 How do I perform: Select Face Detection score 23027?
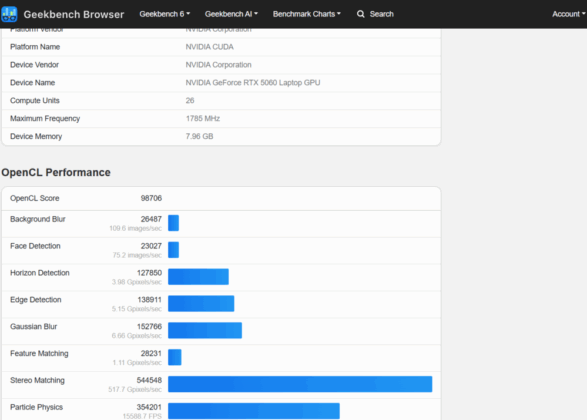(x=151, y=246)
